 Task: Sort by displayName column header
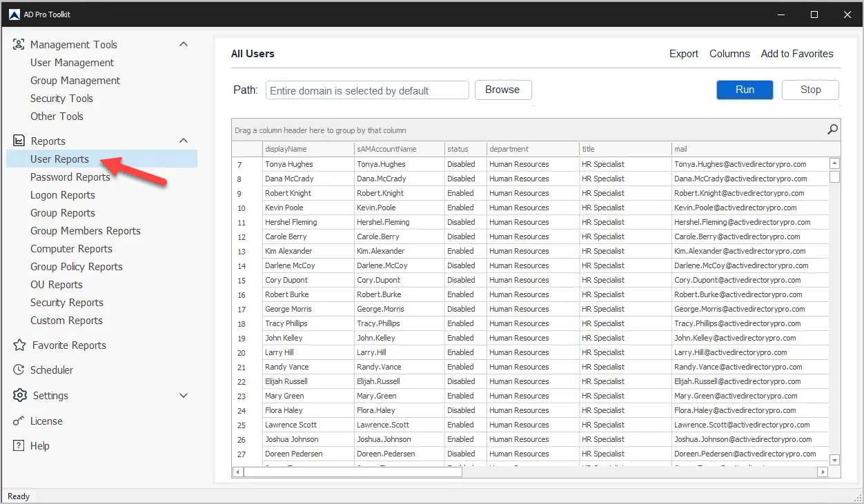[308, 149]
